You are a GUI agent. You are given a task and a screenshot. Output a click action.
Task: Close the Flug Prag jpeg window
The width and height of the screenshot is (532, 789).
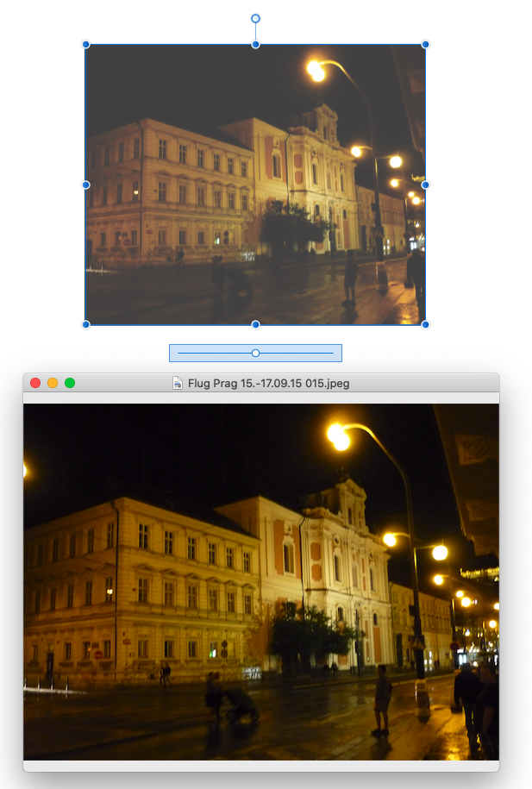35,383
